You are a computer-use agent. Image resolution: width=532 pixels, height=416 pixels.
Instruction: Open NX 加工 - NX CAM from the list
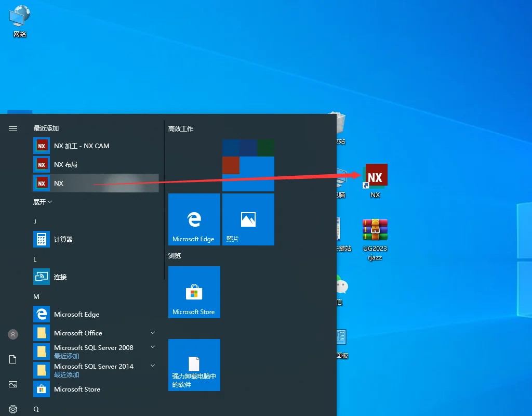click(x=96, y=146)
